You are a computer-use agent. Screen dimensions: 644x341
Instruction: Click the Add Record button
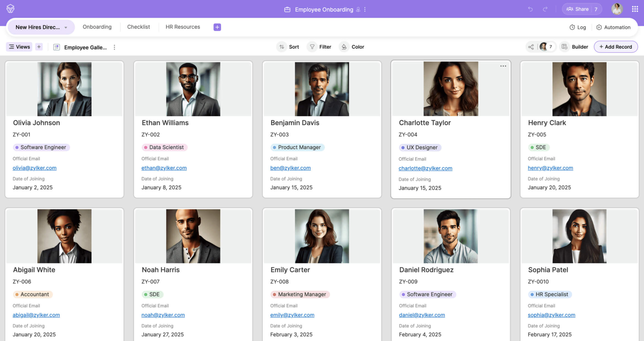click(x=616, y=47)
